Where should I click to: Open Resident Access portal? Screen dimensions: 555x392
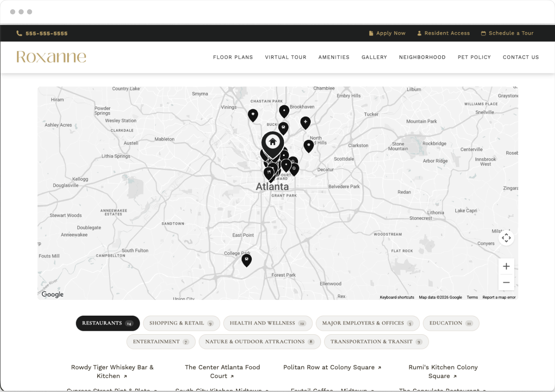[x=447, y=33]
